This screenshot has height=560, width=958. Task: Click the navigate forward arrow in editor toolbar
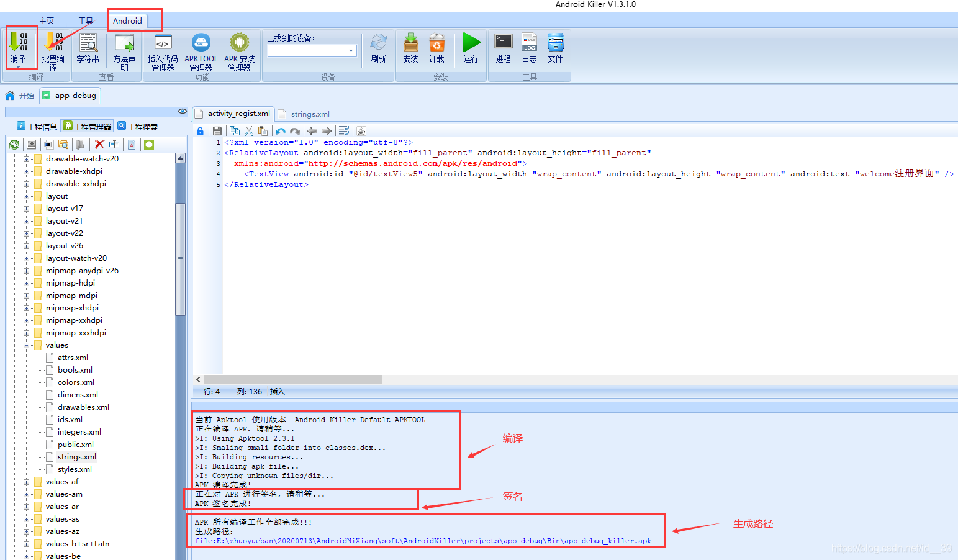click(327, 131)
